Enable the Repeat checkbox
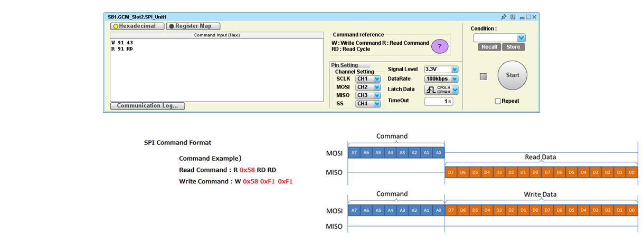Viewport: 644px width, 245px height. click(498, 101)
